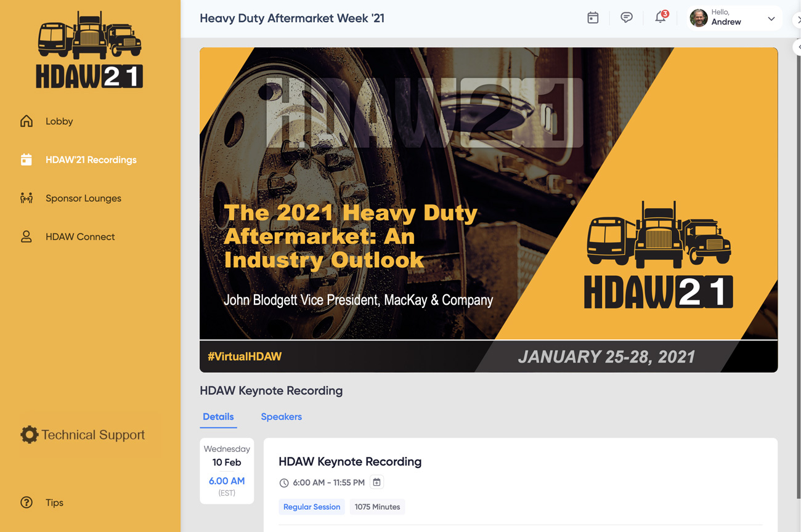Open HDAW'21 Recordings in sidebar
This screenshot has width=801, height=532.
(x=91, y=160)
